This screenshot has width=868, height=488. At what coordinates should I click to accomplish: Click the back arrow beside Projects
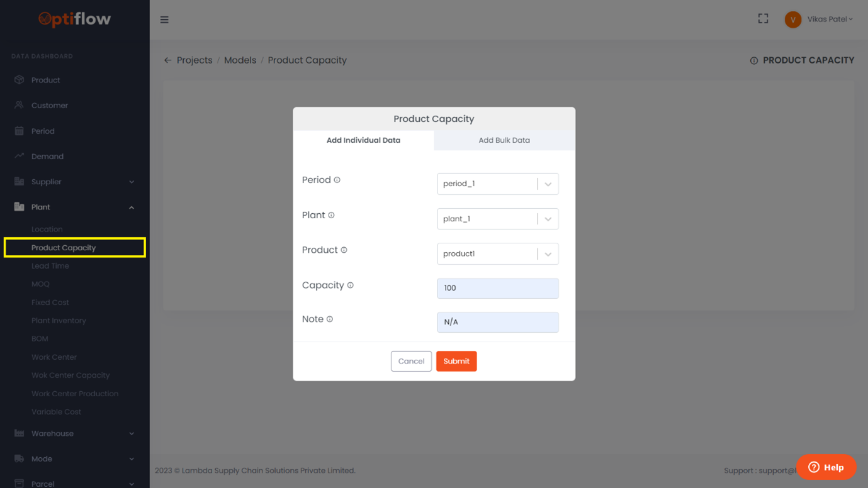tap(167, 60)
